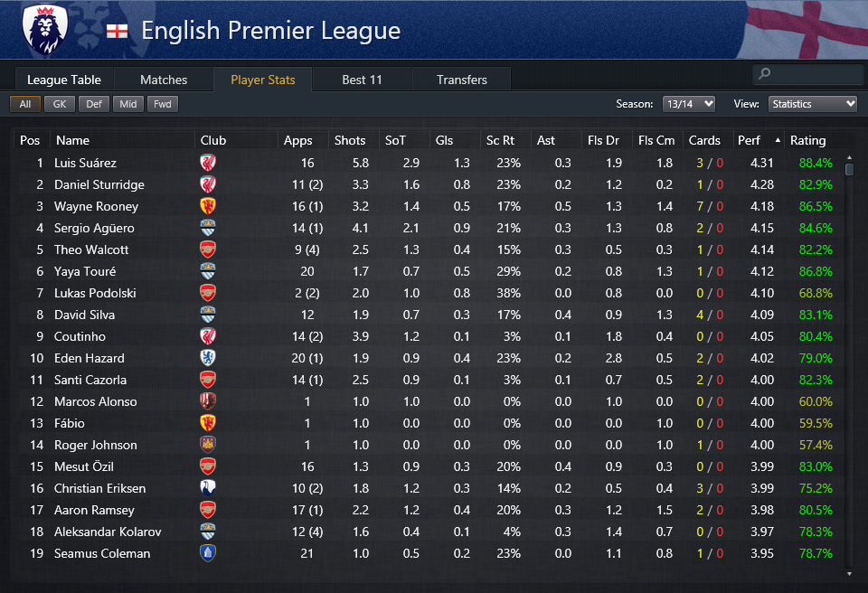
Task: Click Roger Johnson's West Ham badge
Action: tap(208, 445)
